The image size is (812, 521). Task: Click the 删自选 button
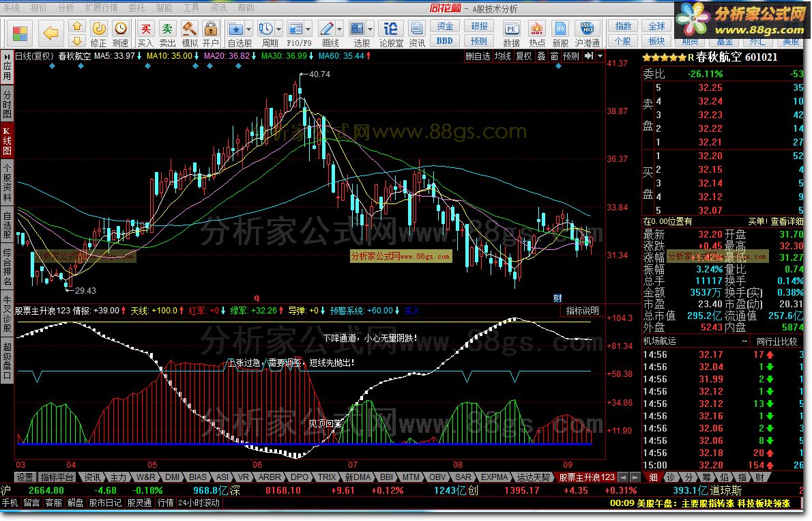point(478,56)
